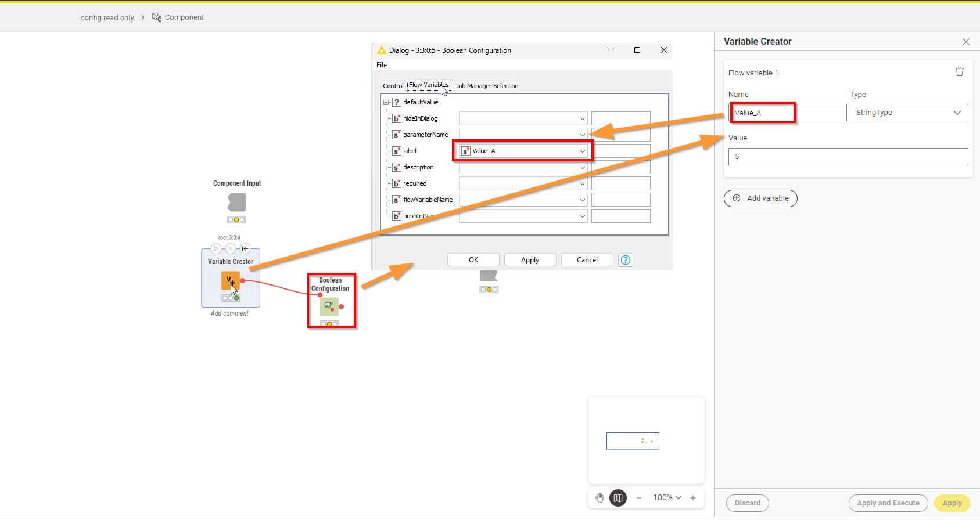Select the Component Input node icon
The height and width of the screenshot is (520, 980).
236,203
